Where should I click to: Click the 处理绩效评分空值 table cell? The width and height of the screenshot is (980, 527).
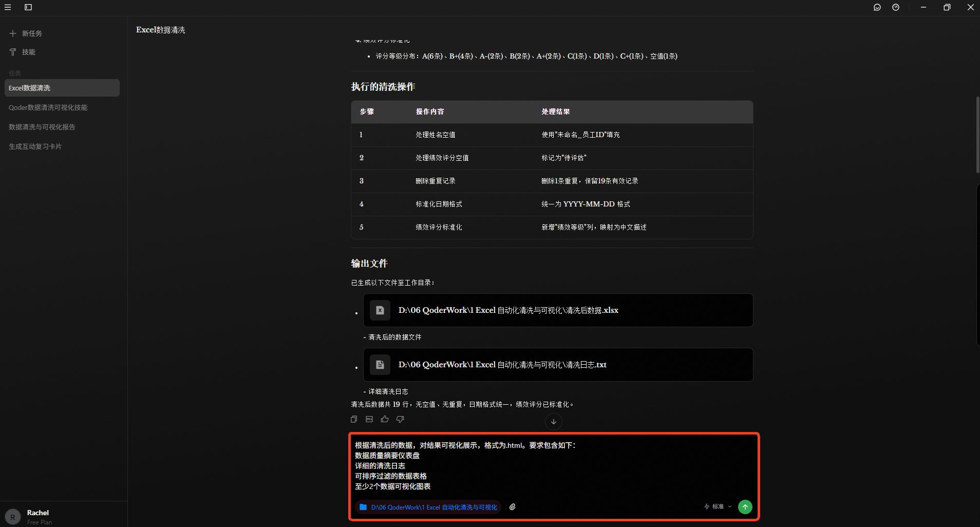(x=442, y=158)
